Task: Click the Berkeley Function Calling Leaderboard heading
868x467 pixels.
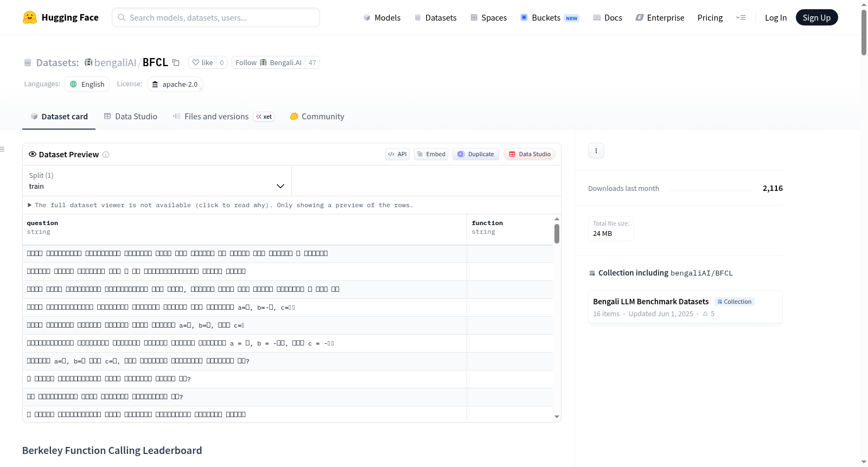Action: (112, 450)
